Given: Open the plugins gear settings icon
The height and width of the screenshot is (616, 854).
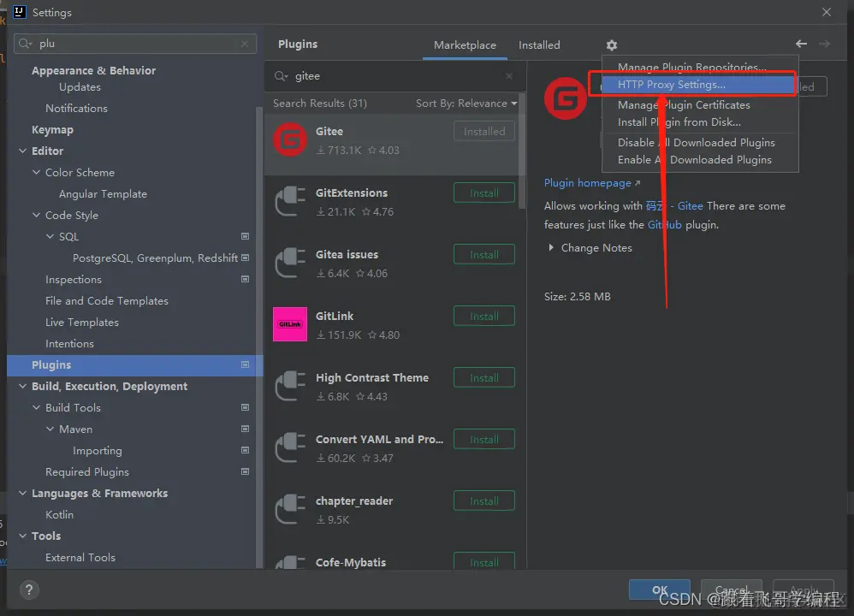Looking at the screenshot, I should pos(612,45).
